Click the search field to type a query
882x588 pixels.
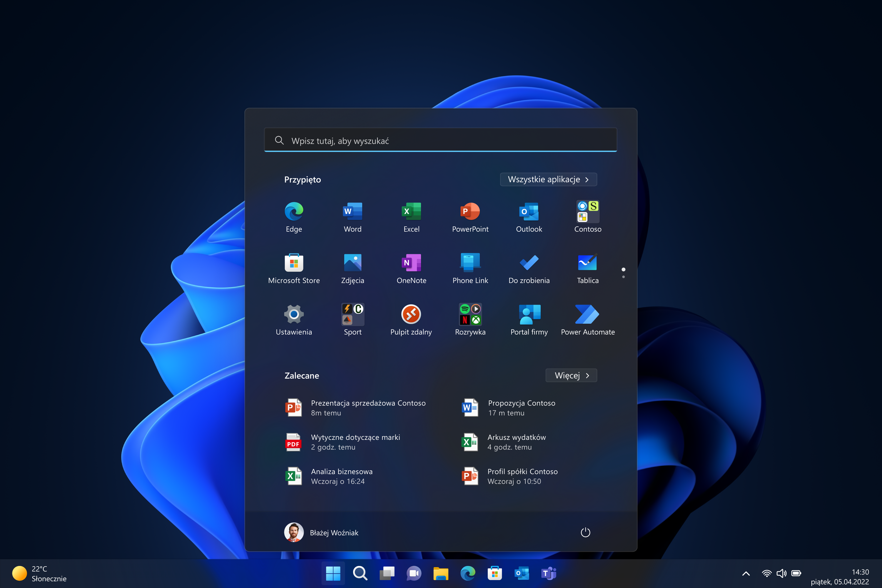click(440, 140)
